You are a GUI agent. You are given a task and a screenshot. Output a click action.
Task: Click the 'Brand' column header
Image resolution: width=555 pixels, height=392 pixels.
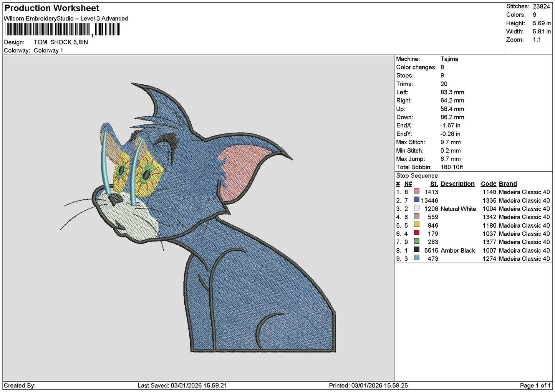point(508,184)
